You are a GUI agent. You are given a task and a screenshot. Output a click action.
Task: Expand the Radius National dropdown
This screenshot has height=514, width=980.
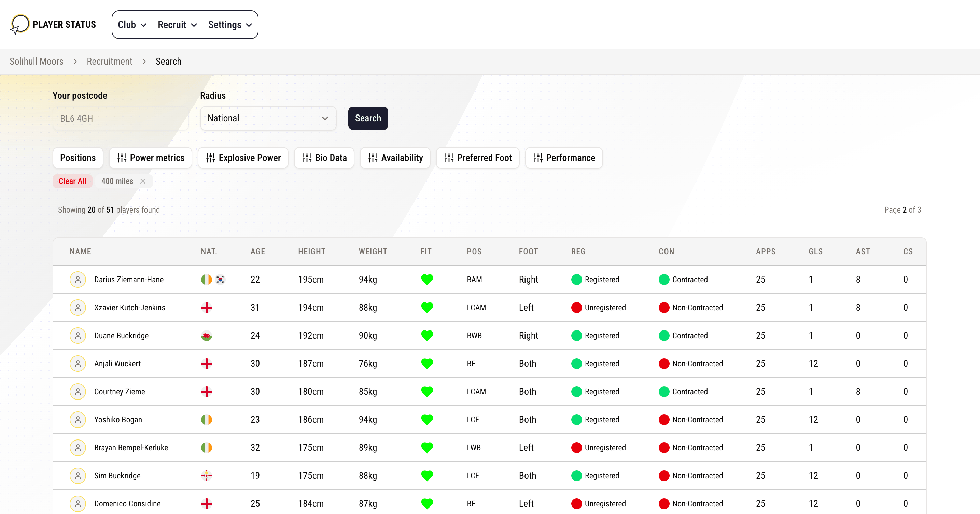(x=268, y=118)
